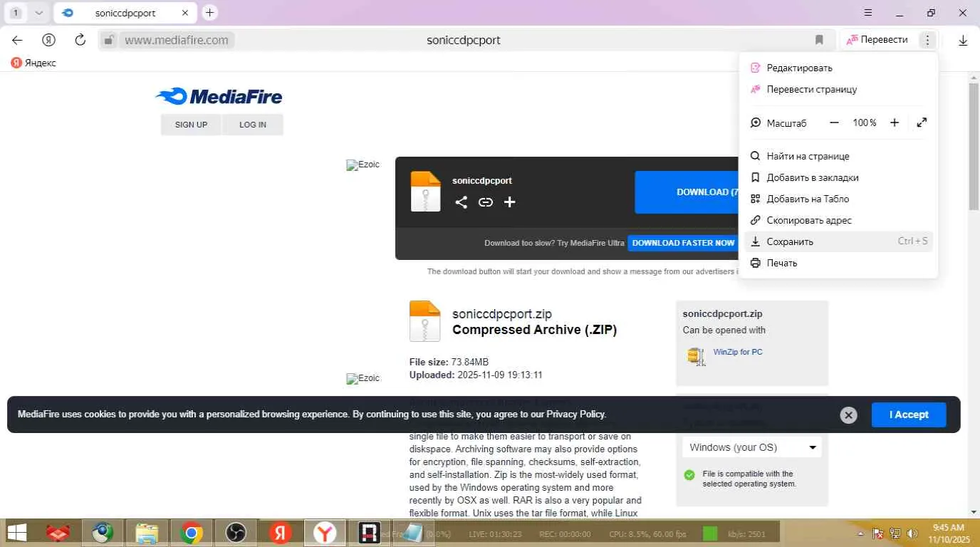Open the browser downloads panel

click(x=963, y=41)
